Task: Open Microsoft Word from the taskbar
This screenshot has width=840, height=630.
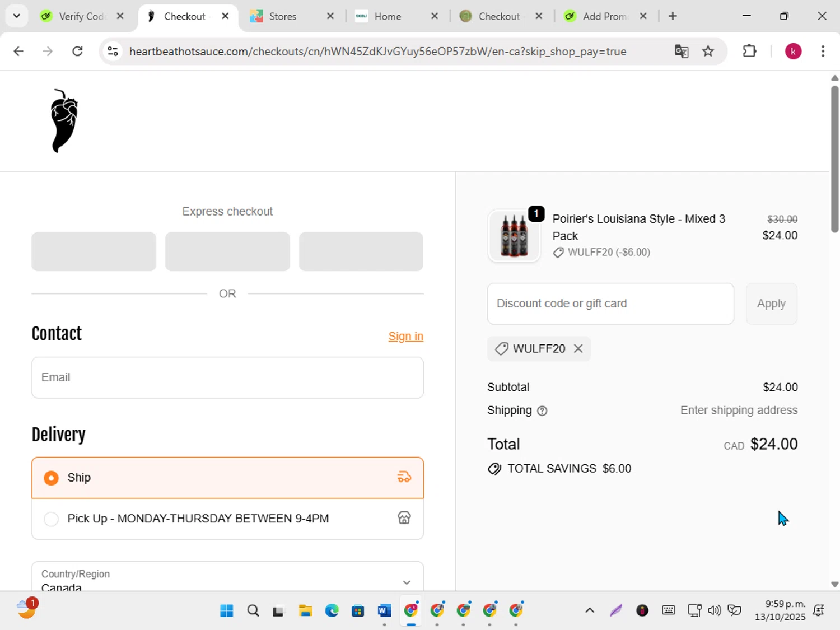Action: pos(384,610)
